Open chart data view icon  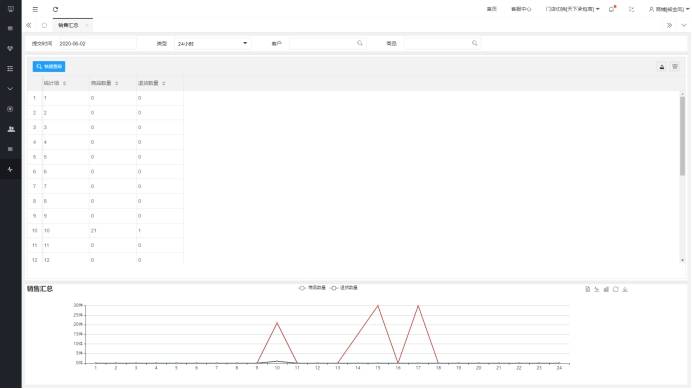coord(587,289)
